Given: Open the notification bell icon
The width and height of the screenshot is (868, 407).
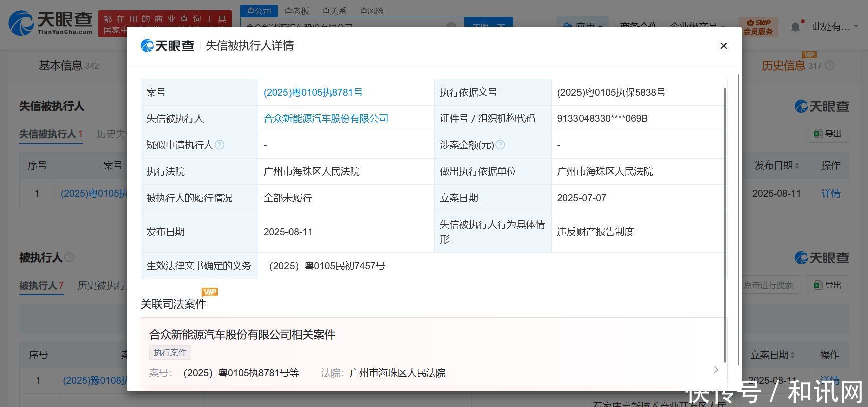Looking at the screenshot, I should click(x=795, y=27).
